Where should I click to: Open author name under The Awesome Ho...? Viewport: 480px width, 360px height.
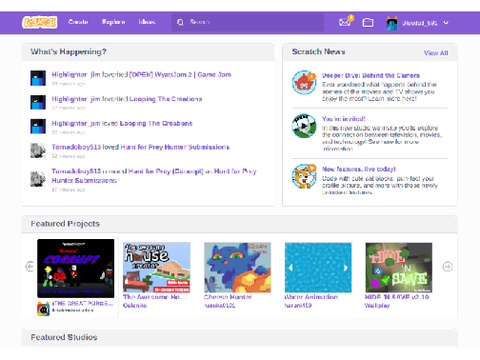click(135, 305)
